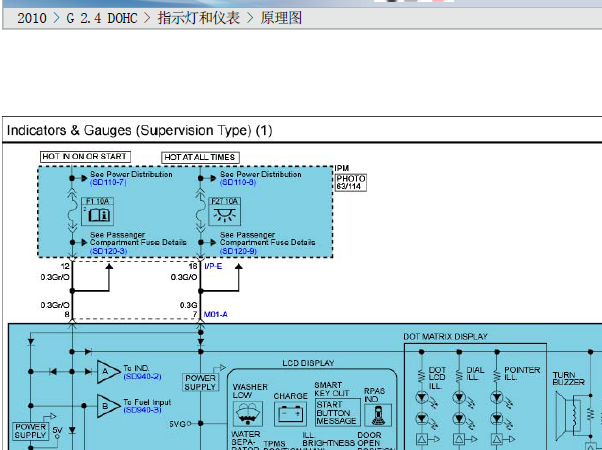The height and width of the screenshot is (450, 602).
Task: Click the POWER SUPPLY box beside 5V
Action: pyautogui.click(x=30, y=431)
